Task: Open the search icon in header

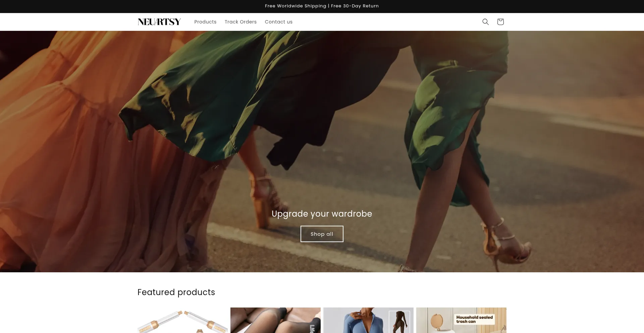Action: pyautogui.click(x=485, y=22)
